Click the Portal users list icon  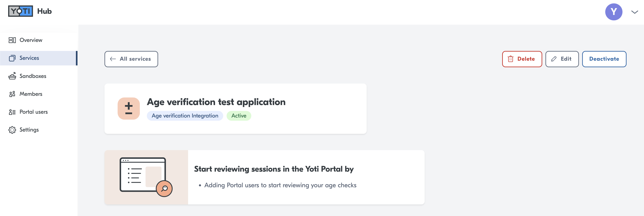(x=12, y=112)
